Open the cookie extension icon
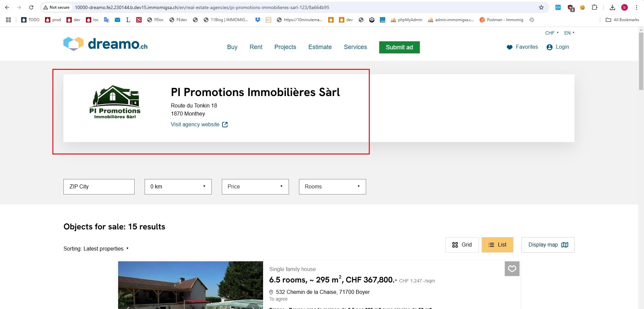The width and height of the screenshot is (644, 309). pos(582,7)
